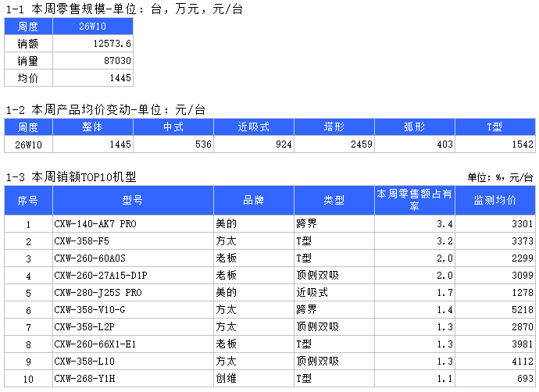Click the 品牌 column header
The height and width of the screenshot is (392, 539).
point(253,201)
